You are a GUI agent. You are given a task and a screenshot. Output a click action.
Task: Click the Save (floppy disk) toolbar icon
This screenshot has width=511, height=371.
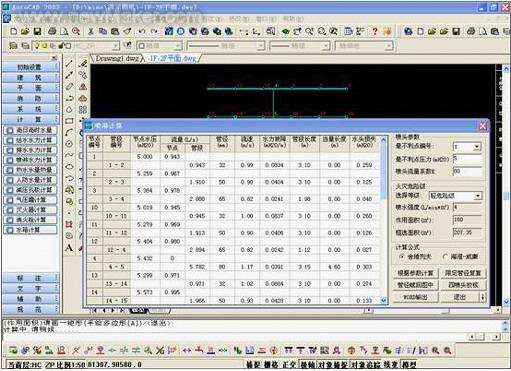[37, 31]
